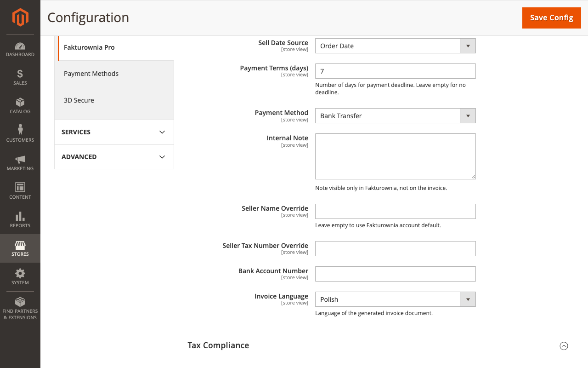The image size is (588, 368).
Task: Select the Content sidebar icon
Action: coord(20,192)
